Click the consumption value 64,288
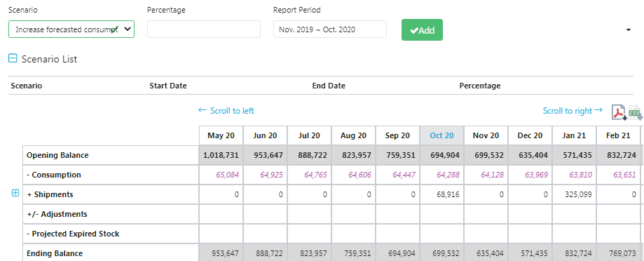The image size is (644, 261). point(448,175)
